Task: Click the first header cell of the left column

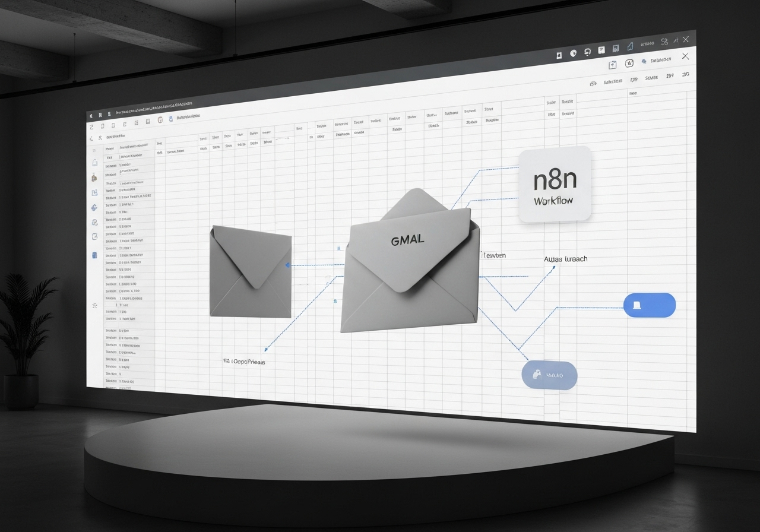Action: (110, 149)
